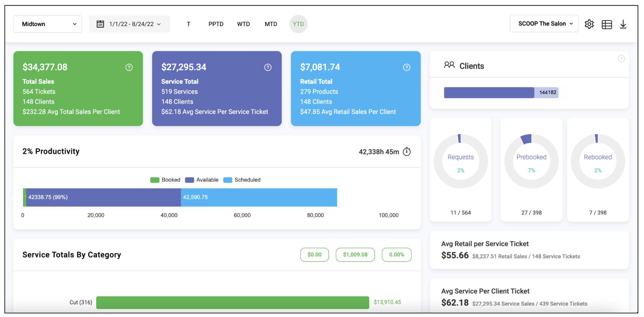
Task: Click the Productivity stopwatch icon
Action: 407,151
